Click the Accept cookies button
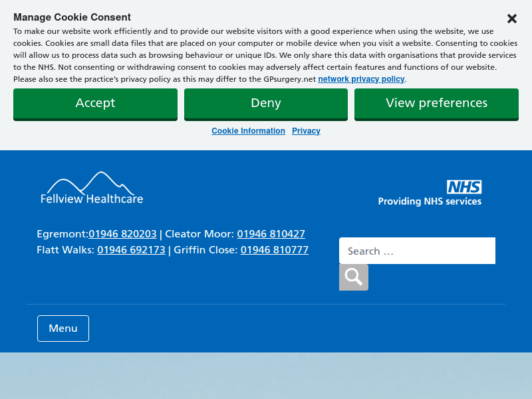 click(x=95, y=104)
